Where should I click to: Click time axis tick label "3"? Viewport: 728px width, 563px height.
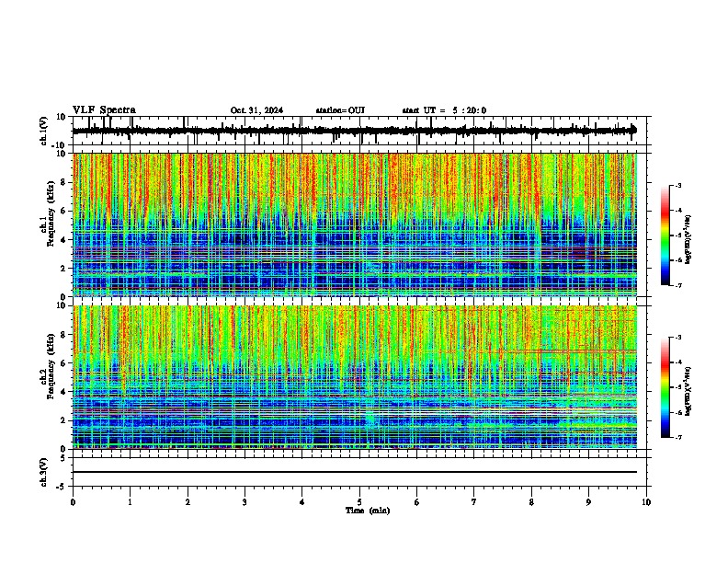[x=245, y=502]
